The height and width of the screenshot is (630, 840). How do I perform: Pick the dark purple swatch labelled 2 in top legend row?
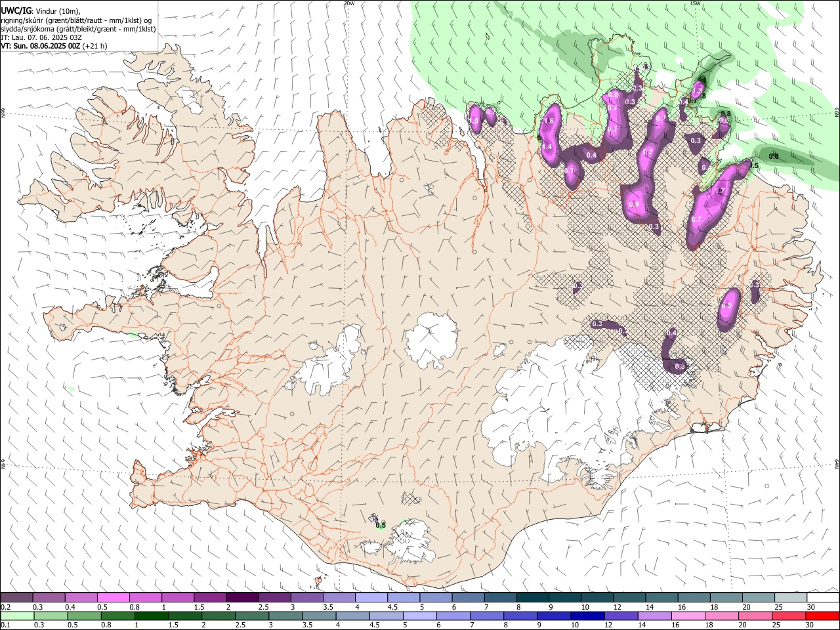(x=242, y=597)
